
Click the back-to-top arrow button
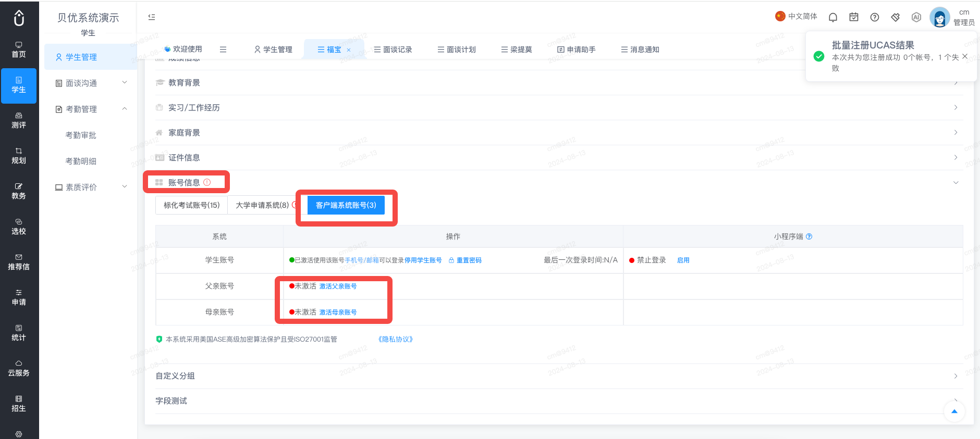point(954,411)
